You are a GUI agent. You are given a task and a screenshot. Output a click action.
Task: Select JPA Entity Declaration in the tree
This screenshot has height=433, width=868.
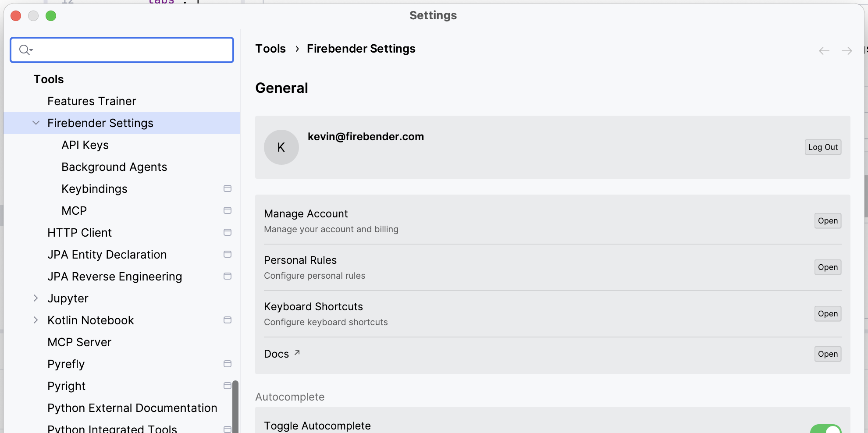pos(107,255)
